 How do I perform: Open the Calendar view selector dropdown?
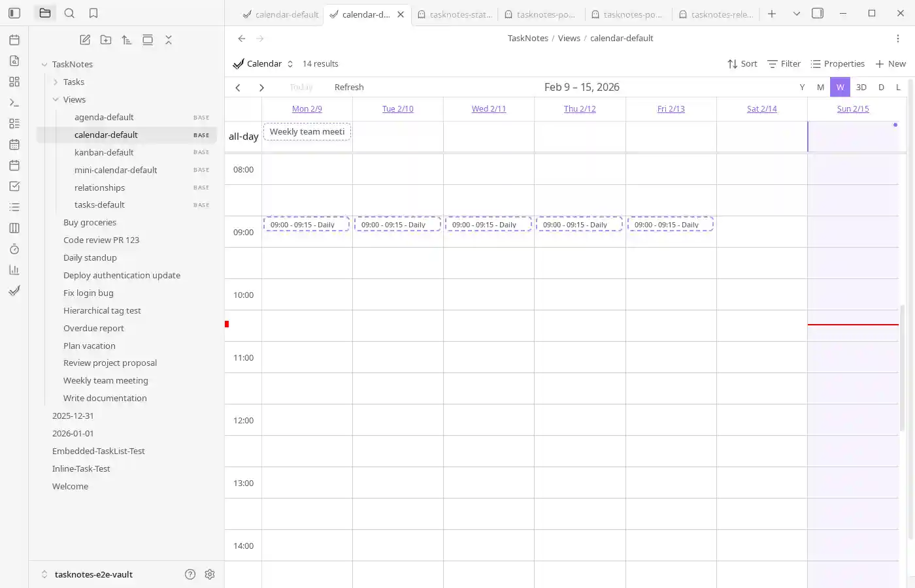click(290, 63)
